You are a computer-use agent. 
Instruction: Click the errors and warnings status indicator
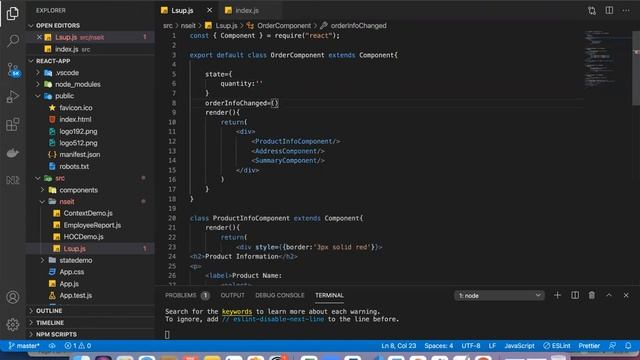[78, 346]
